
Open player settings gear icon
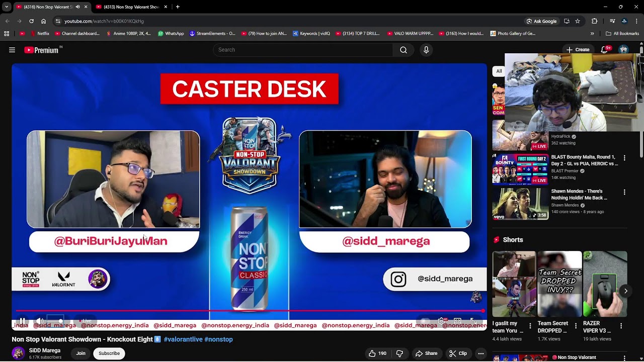point(441,321)
